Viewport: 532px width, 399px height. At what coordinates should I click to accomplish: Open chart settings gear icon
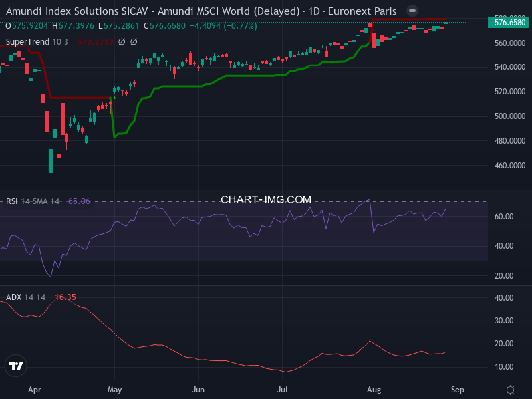pos(510,390)
